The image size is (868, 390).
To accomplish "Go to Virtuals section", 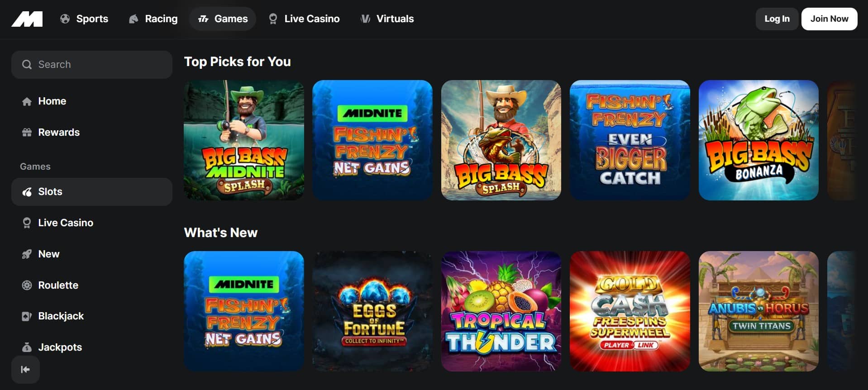I will coord(387,19).
